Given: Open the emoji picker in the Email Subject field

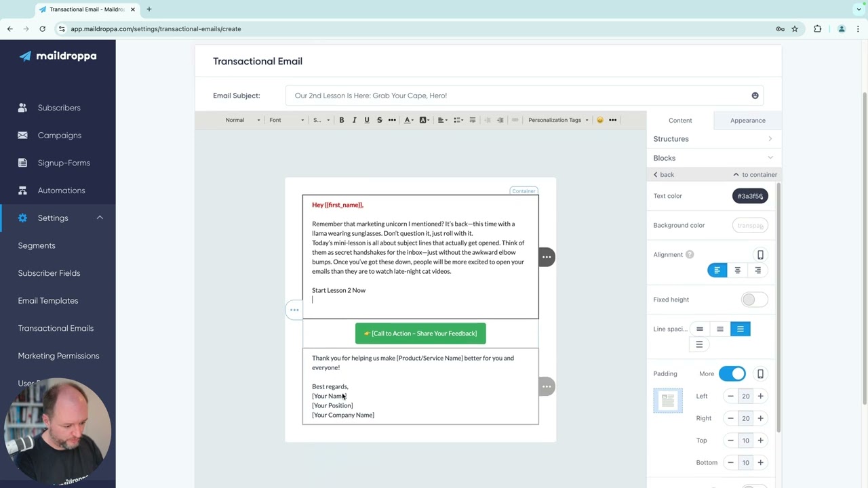Looking at the screenshot, I should (755, 96).
